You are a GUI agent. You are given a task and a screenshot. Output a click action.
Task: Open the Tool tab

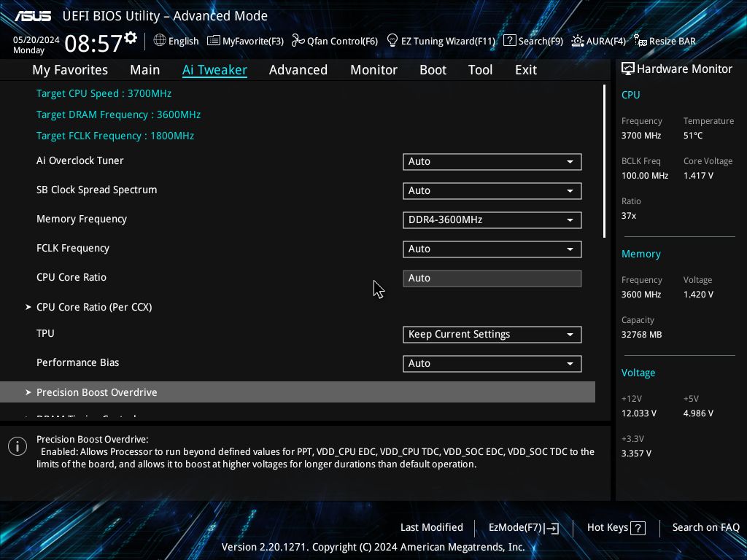(480, 70)
